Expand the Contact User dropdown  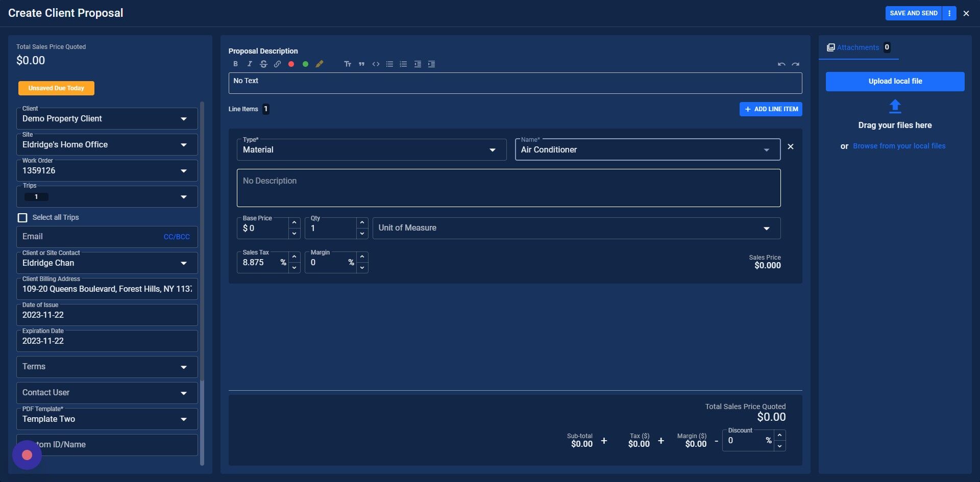click(x=107, y=393)
